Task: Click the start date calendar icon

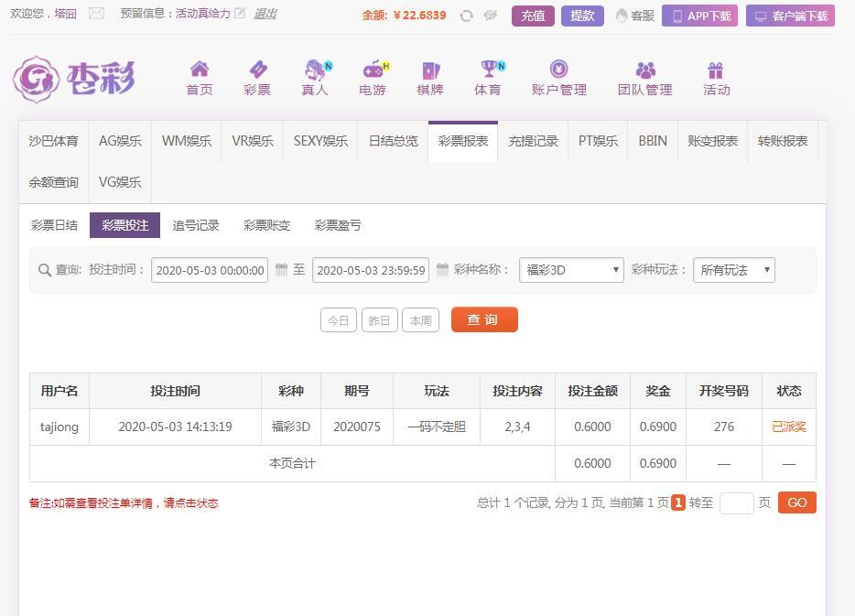Action: click(x=281, y=270)
